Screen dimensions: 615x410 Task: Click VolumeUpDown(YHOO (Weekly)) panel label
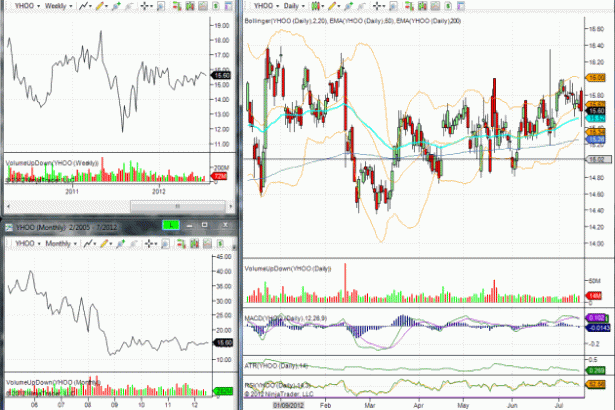[52, 163]
